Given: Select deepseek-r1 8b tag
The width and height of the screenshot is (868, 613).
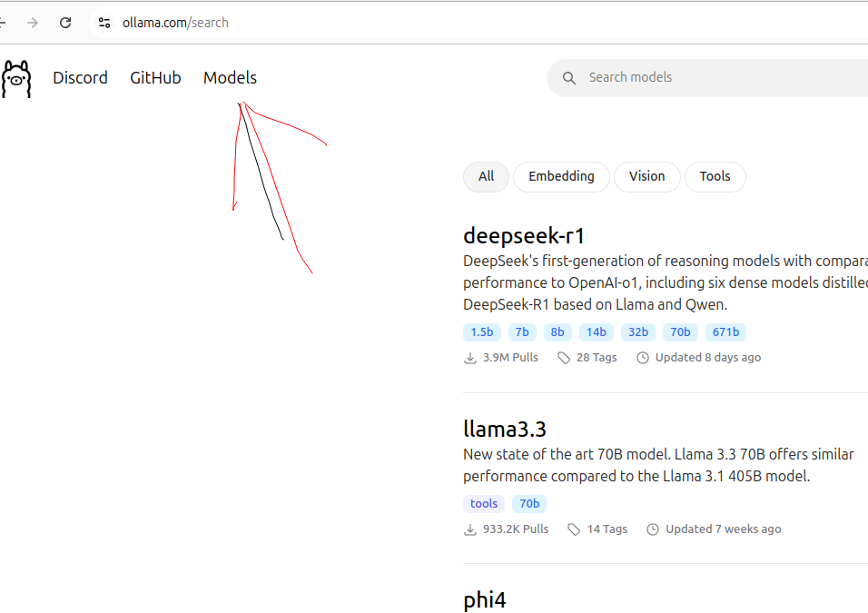Looking at the screenshot, I should [557, 332].
